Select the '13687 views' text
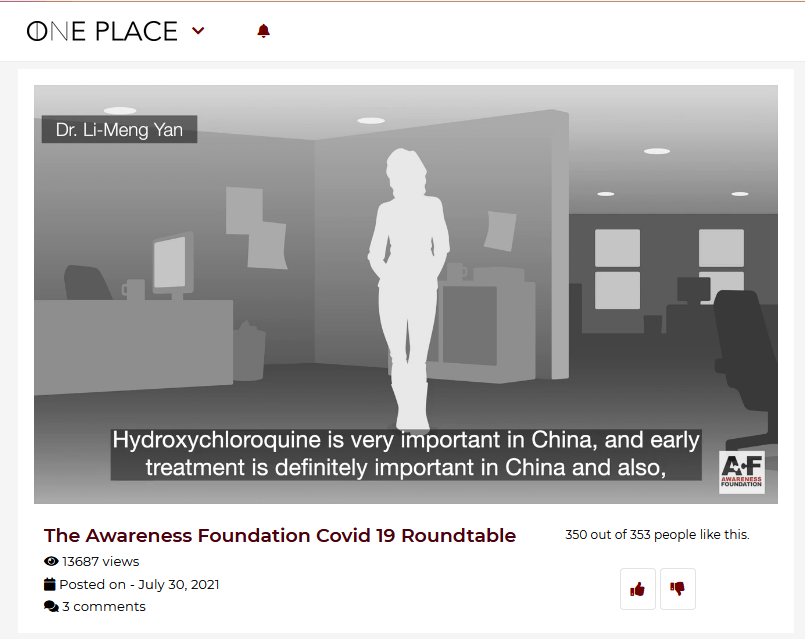Image resolution: width=805 pixels, height=639 pixels. click(x=101, y=561)
